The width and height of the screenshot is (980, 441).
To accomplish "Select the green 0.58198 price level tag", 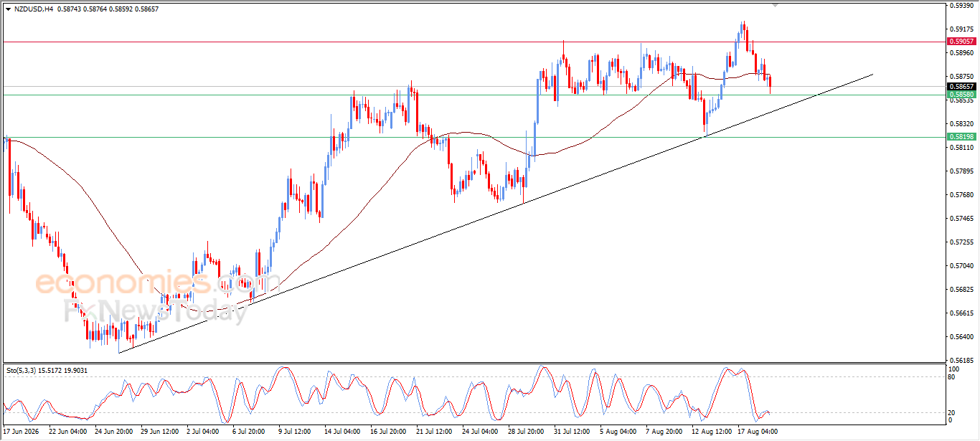I will tap(961, 137).
